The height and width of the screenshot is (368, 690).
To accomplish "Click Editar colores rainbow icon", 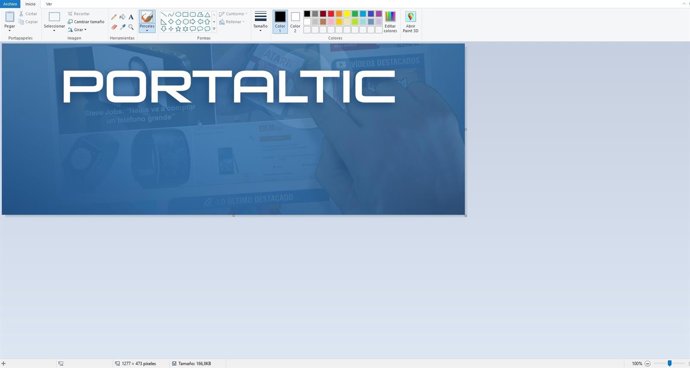I will click(390, 17).
